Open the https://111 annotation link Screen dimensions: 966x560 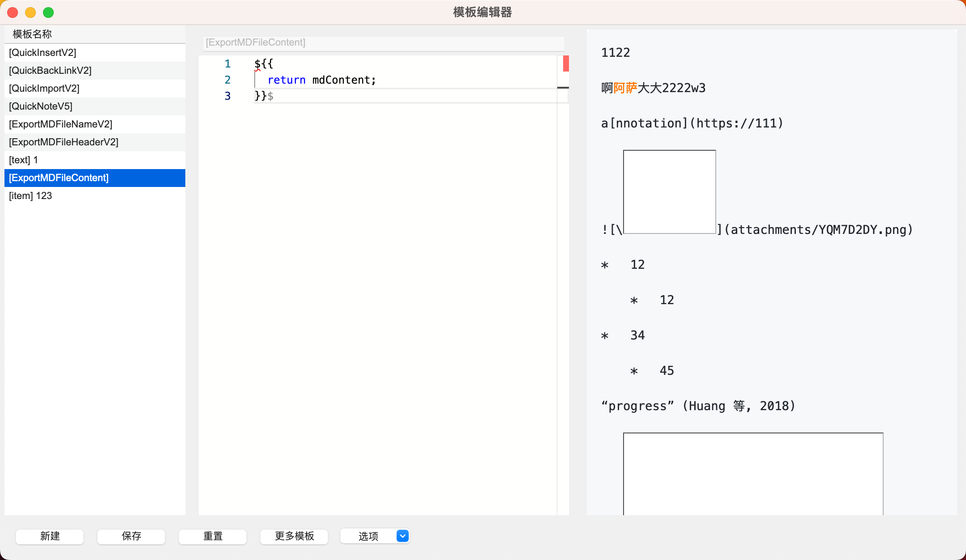[x=738, y=123]
